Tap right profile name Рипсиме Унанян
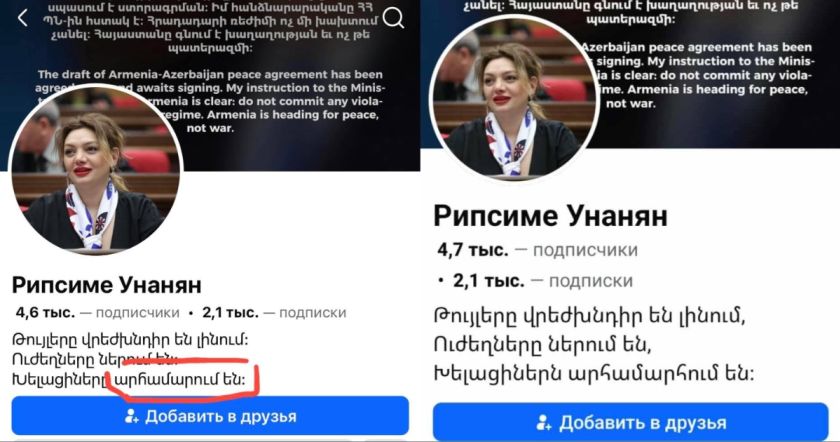 [550, 216]
